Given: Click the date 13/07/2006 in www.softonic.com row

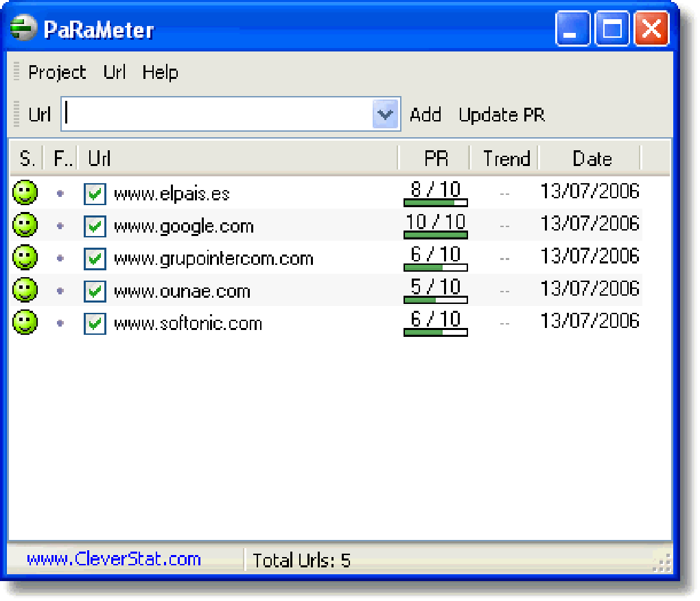Looking at the screenshot, I should pyautogui.click(x=590, y=321).
